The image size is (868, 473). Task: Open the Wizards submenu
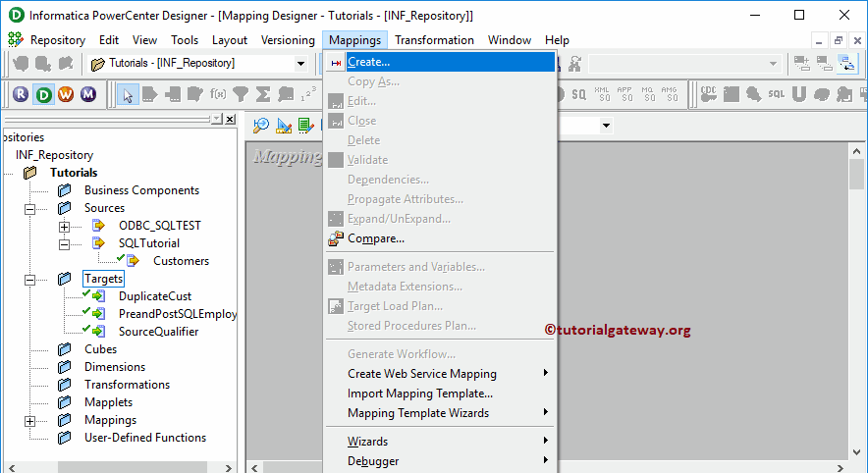click(x=441, y=442)
